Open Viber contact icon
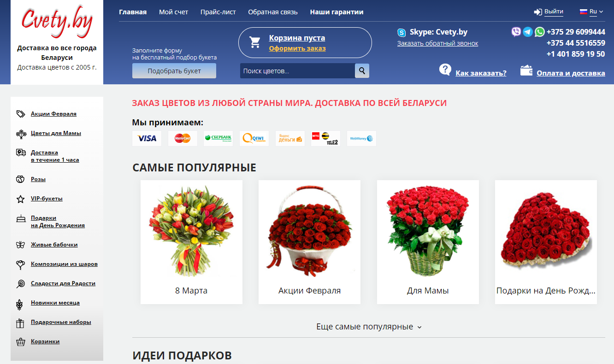This screenshot has height=364, width=614. (x=516, y=32)
